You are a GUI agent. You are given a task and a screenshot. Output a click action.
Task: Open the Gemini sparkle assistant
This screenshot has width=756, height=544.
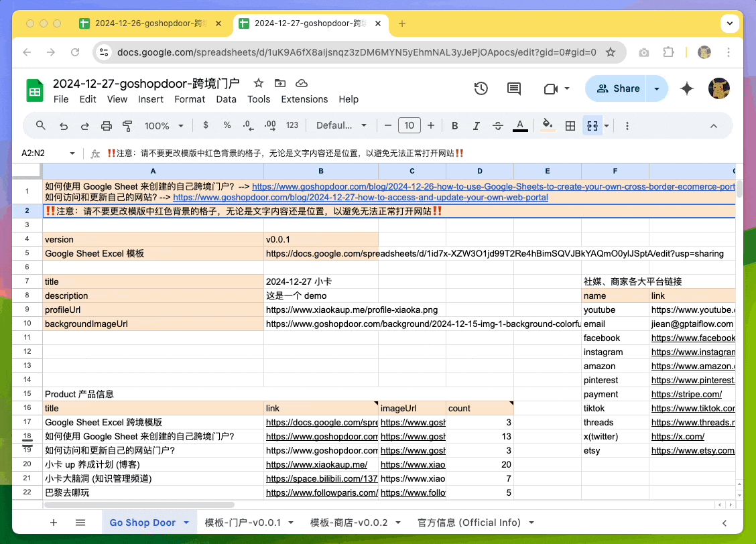point(687,88)
